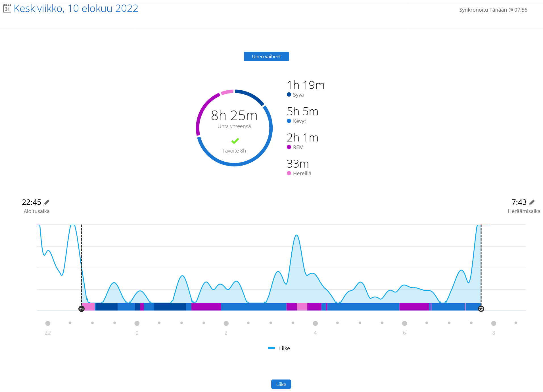Click the tallest movement peak before 4
Viewport: 543px width, 392px height.
point(296,235)
